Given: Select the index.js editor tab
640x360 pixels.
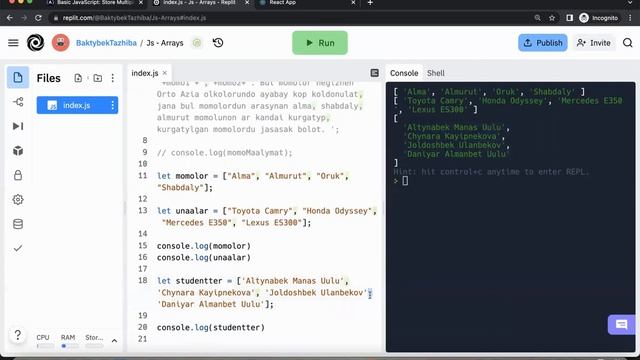Looking at the screenshot, I should 144,73.
